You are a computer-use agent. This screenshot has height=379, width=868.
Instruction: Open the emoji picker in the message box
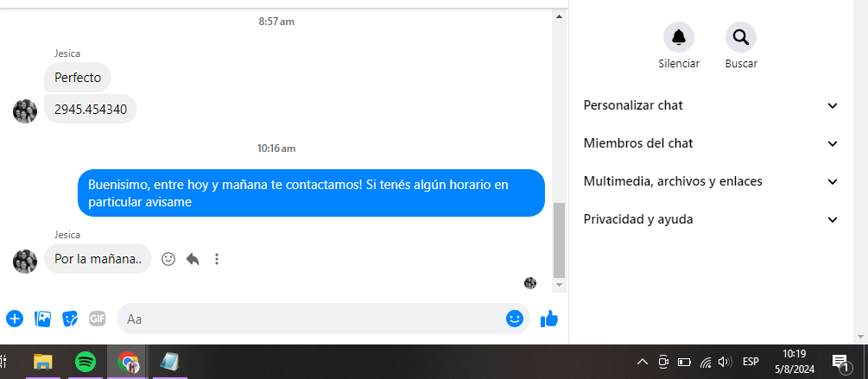[x=514, y=319]
